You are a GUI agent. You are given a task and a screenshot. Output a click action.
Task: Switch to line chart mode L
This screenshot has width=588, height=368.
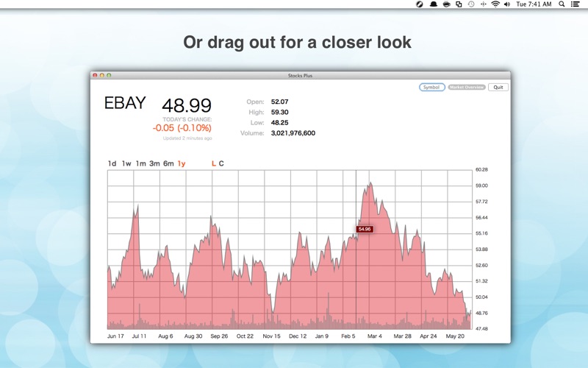tap(214, 163)
